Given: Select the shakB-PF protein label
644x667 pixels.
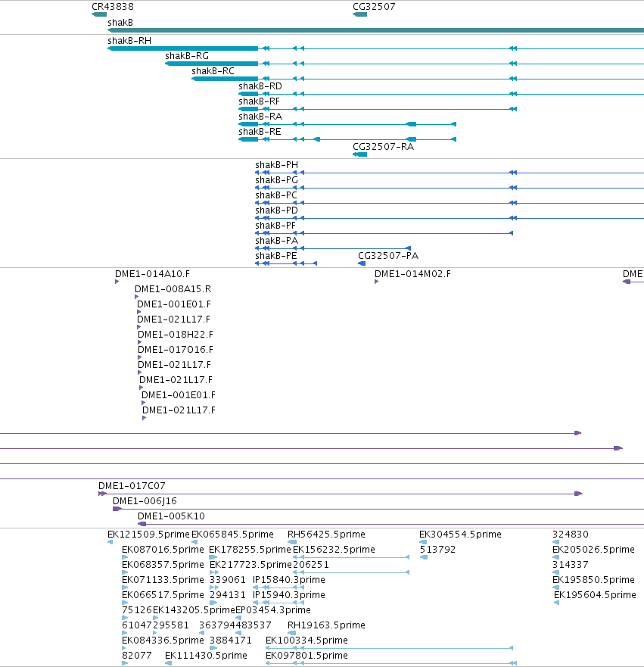Looking at the screenshot, I should (x=275, y=226).
